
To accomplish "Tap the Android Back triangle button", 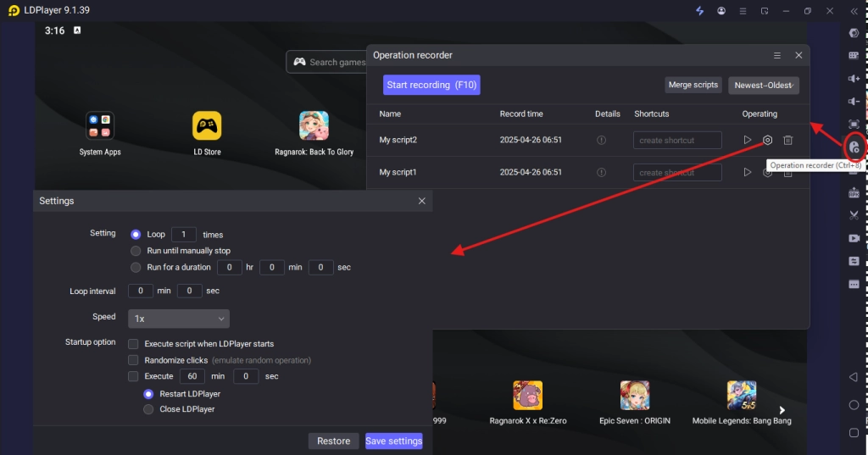I will pyautogui.click(x=854, y=377).
